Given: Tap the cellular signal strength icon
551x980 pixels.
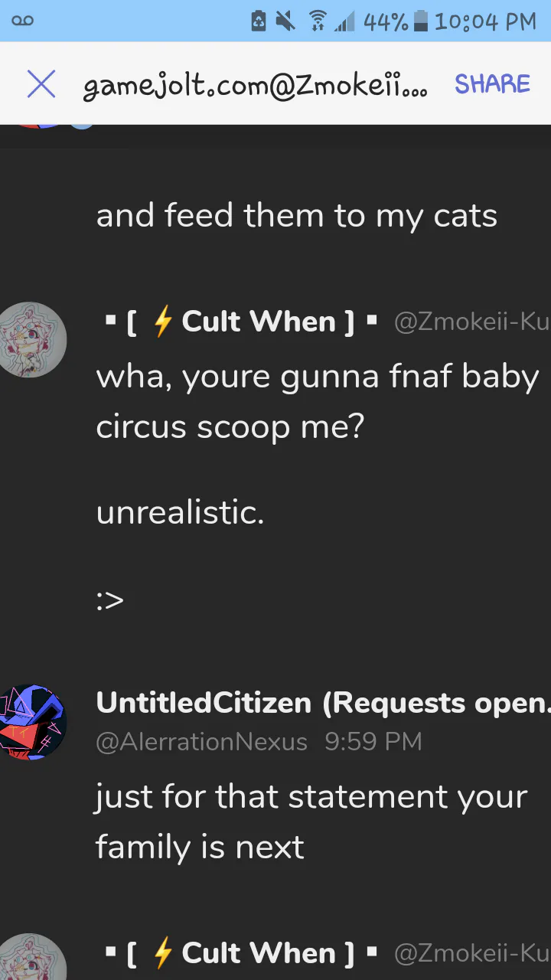Looking at the screenshot, I should [344, 21].
